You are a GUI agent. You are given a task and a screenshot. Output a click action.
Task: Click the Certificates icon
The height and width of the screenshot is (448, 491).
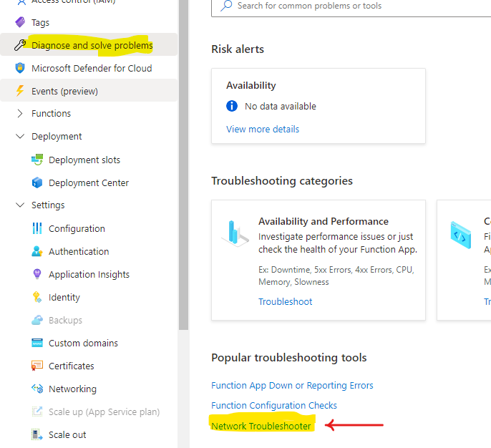click(x=37, y=366)
